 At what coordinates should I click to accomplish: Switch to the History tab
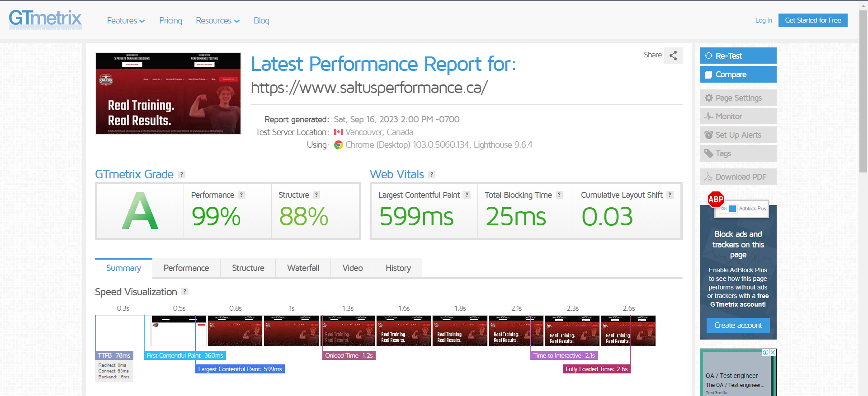[398, 268]
